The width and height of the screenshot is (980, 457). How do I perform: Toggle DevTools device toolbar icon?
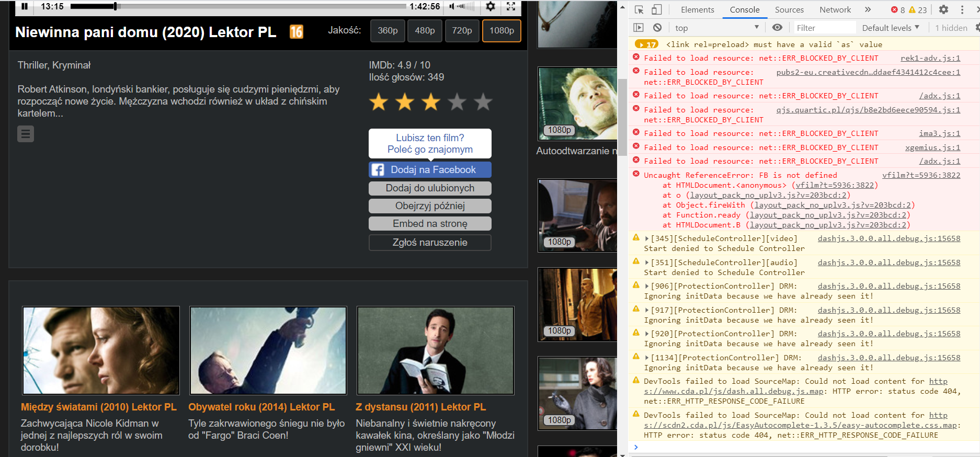pyautogui.click(x=657, y=9)
